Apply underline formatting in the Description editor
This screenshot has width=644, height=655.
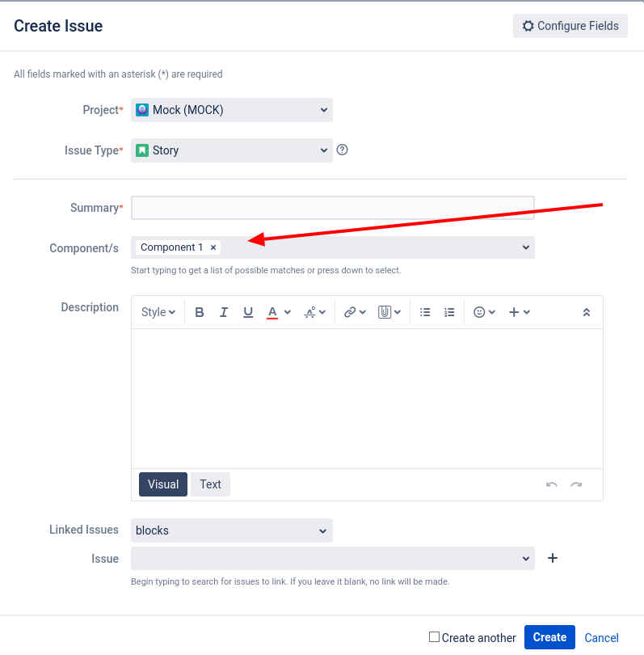(x=248, y=311)
